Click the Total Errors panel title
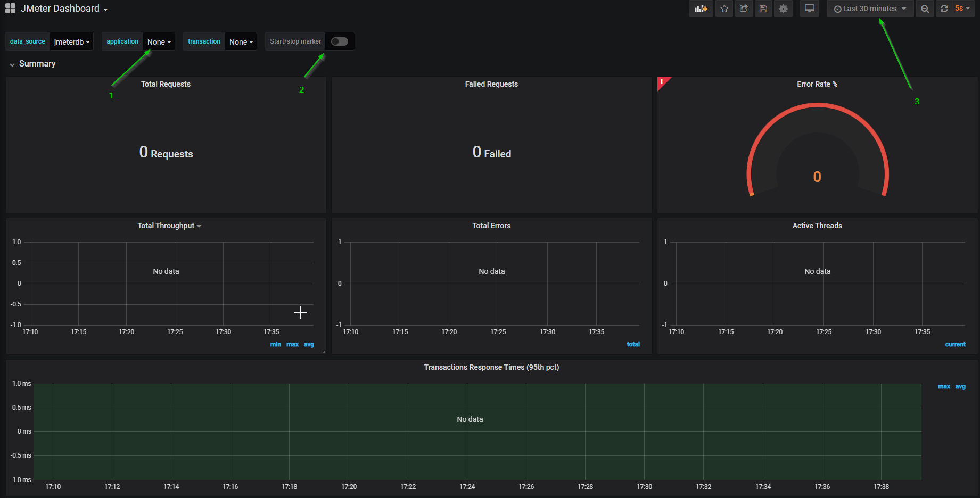Screen dimensions: 980x498 (491, 226)
